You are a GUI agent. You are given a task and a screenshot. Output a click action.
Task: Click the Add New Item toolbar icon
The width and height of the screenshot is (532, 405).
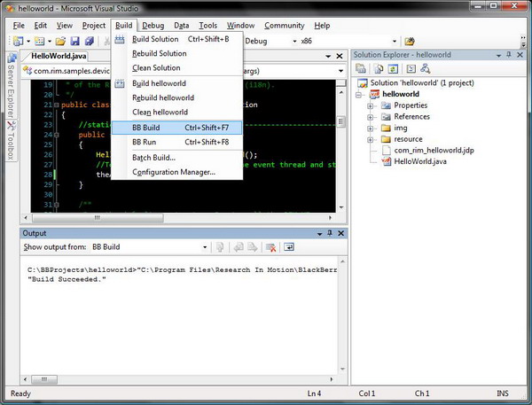pyautogui.click(x=39, y=41)
